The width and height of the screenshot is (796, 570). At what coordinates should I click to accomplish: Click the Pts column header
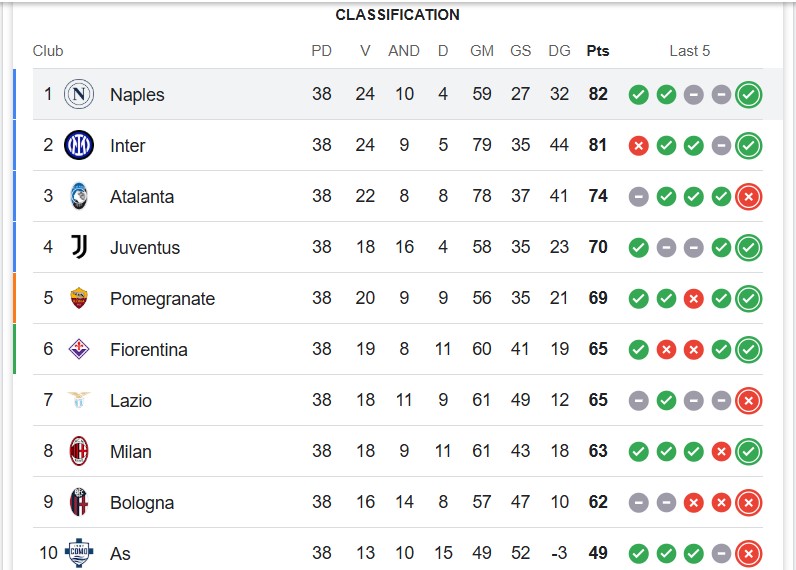tap(598, 51)
